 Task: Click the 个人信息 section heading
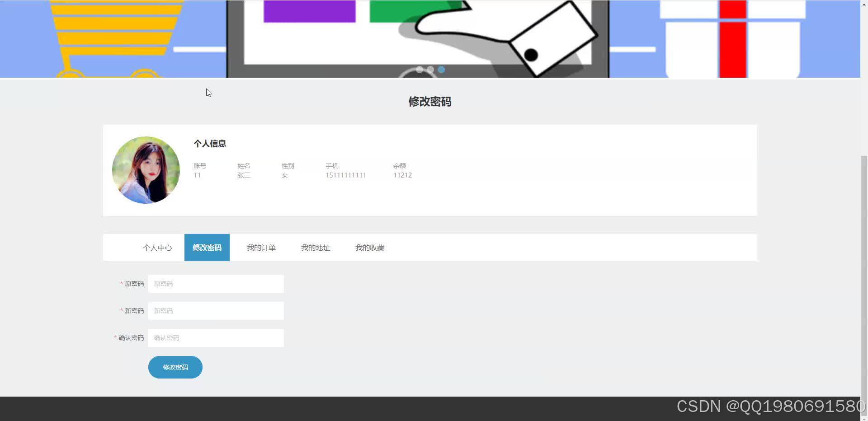click(x=210, y=143)
